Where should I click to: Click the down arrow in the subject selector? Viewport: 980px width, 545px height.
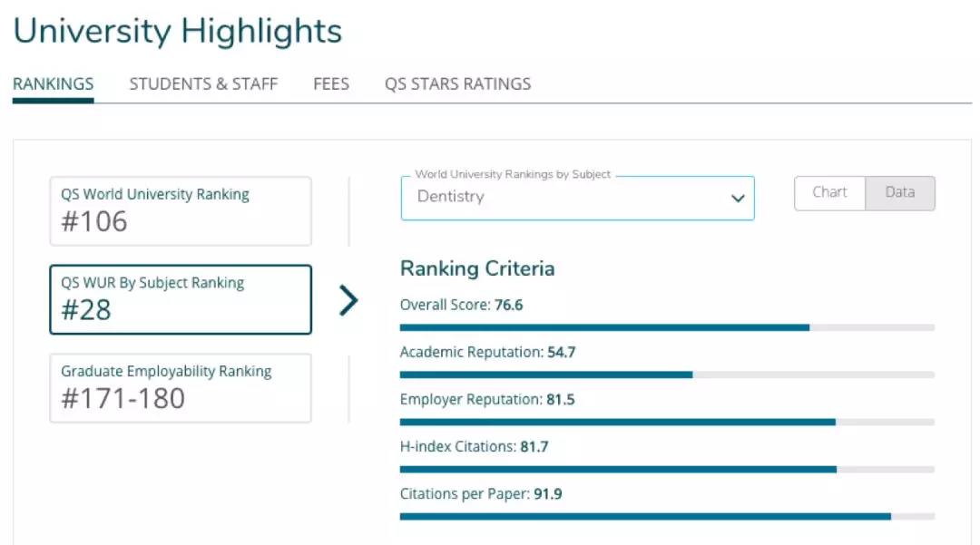click(738, 199)
